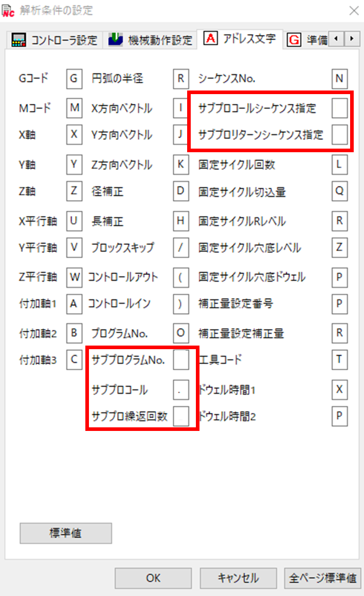
Task: Click the NC application icon in title bar
Action: click(8, 11)
